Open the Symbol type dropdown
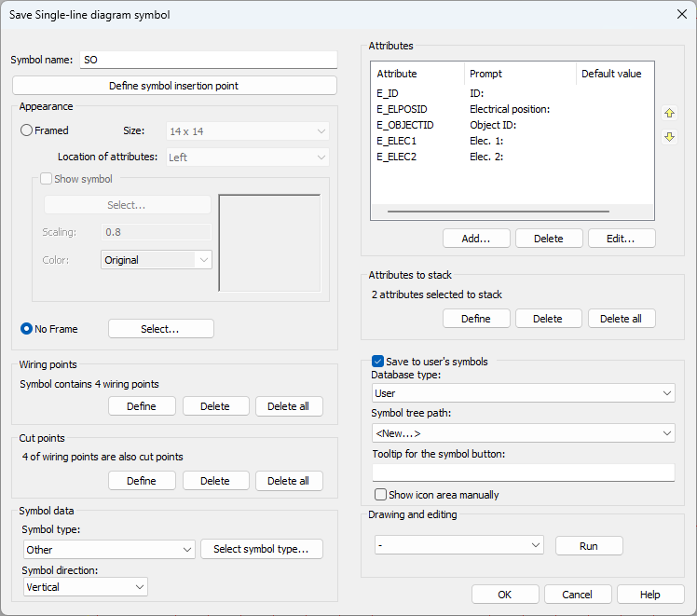The height and width of the screenshot is (616, 697). [108, 550]
